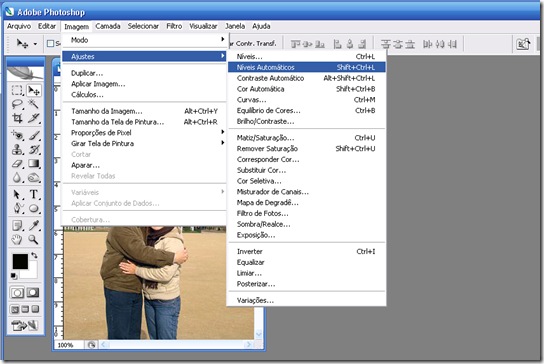Image resolution: width=544 pixels, height=364 pixels.
Task: Select the Magic Wand tool
Action: tap(33, 104)
